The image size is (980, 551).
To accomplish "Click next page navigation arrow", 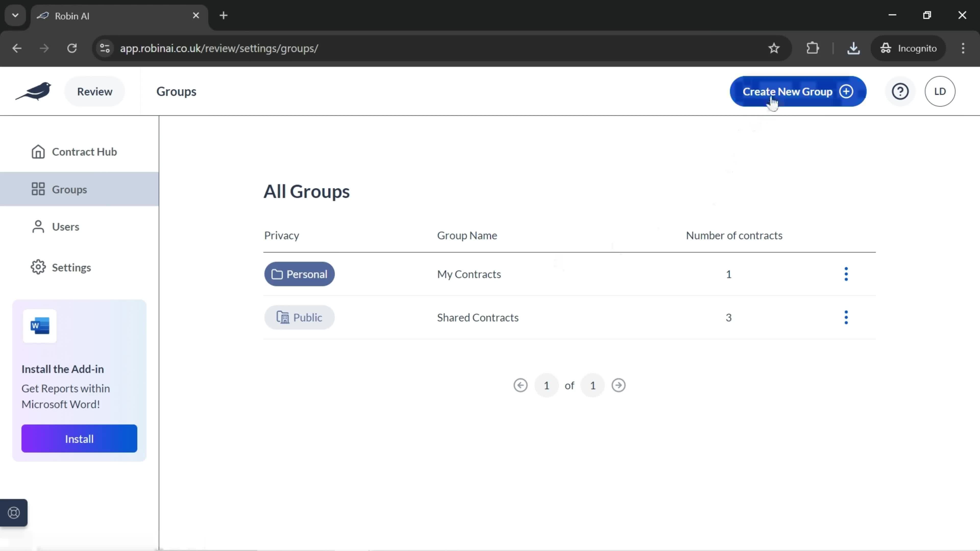I will pyautogui.click(x=618, y=385).
